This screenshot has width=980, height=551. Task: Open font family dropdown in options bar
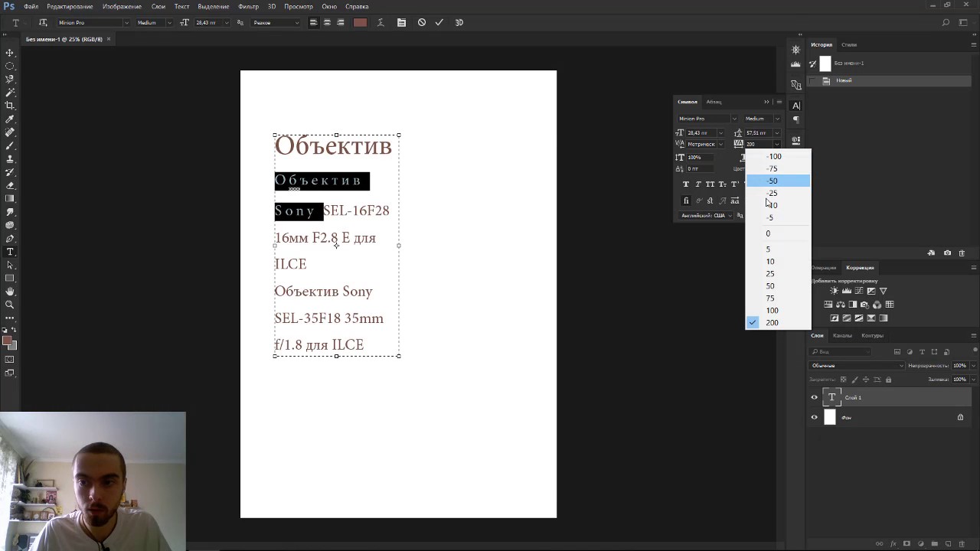pos(126,23)
